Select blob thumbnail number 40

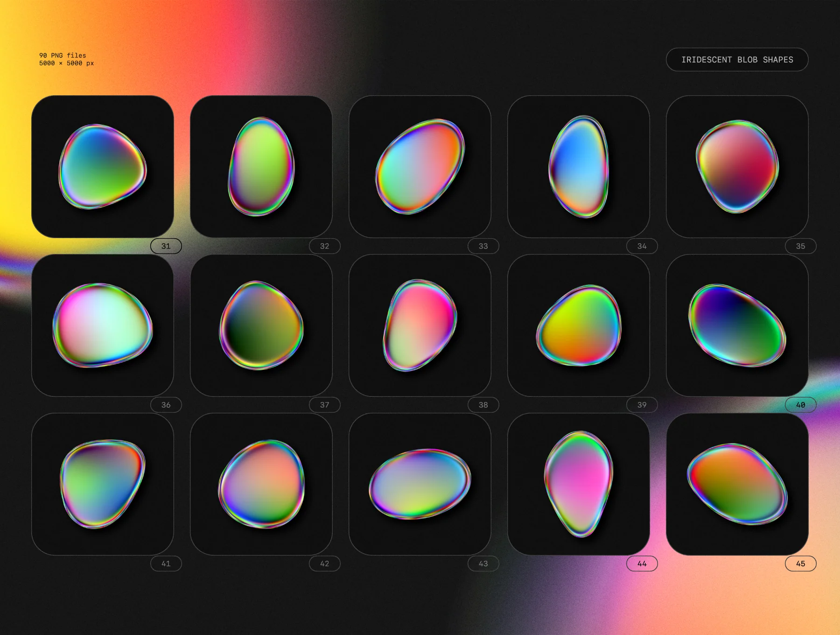coord(737,325)
